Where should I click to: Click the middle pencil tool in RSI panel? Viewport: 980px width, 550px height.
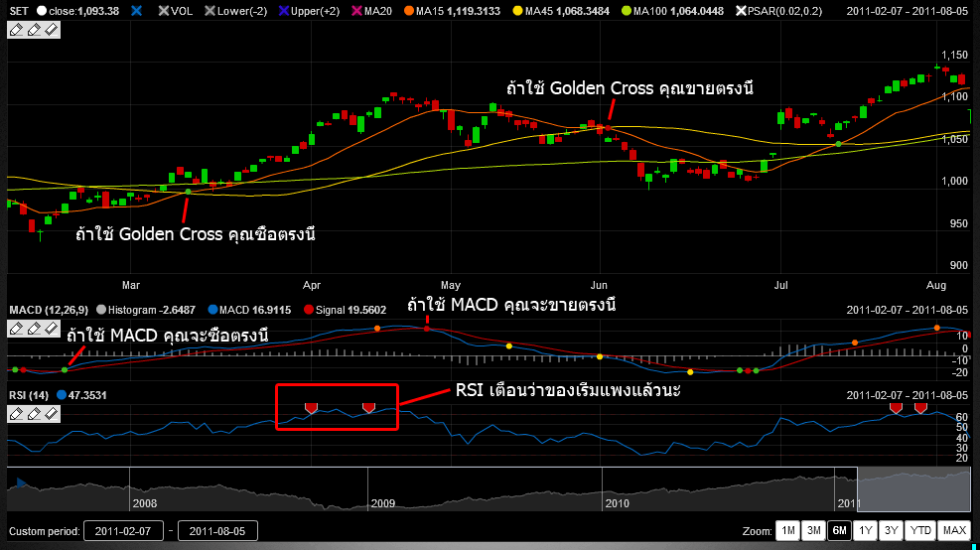click(34, 413)
